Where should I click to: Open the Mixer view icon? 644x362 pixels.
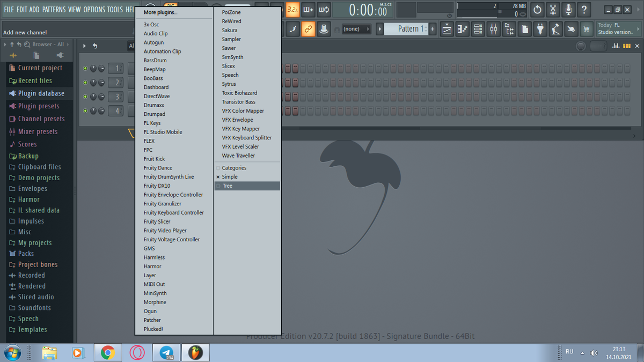coord(494,29)
